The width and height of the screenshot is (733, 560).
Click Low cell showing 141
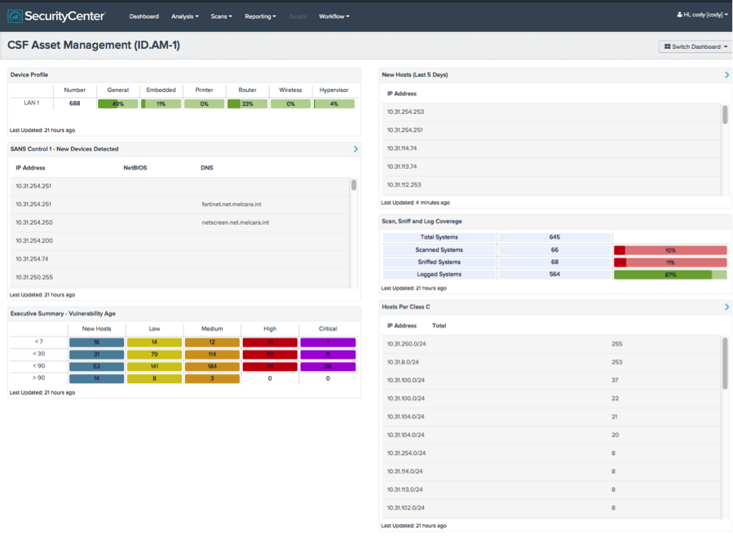click(154, 367)
